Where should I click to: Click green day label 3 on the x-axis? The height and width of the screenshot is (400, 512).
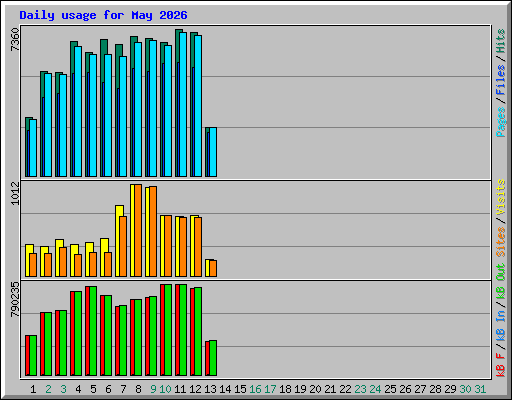(63, 389)
